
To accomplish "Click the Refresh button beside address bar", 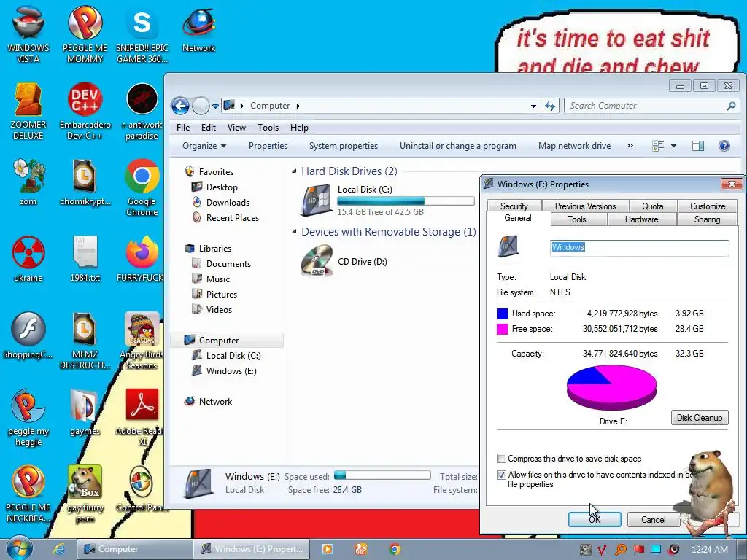I will click(550, 106).
